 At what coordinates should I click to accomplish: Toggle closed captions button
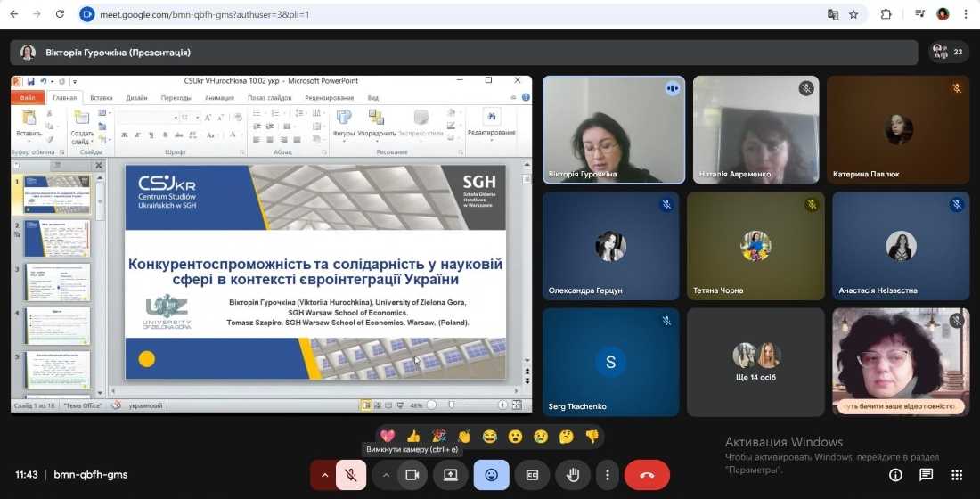tap(532, 475)
